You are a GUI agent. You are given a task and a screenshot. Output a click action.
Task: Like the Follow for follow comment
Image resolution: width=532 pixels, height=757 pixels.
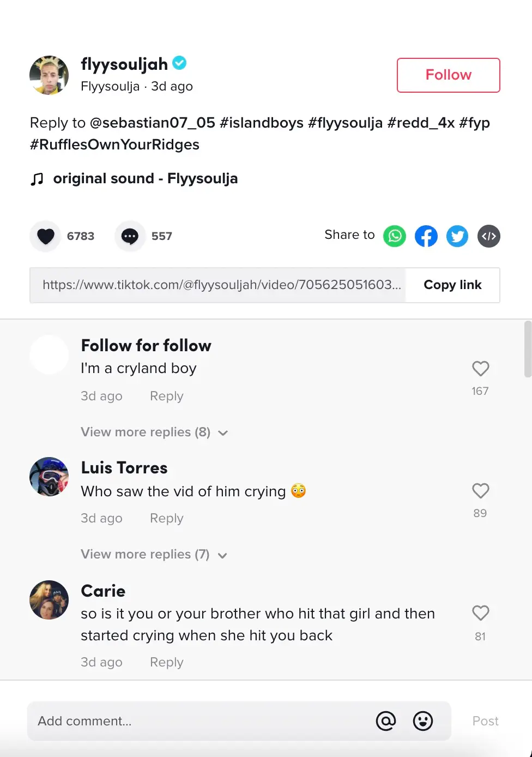tap(480, 369)
